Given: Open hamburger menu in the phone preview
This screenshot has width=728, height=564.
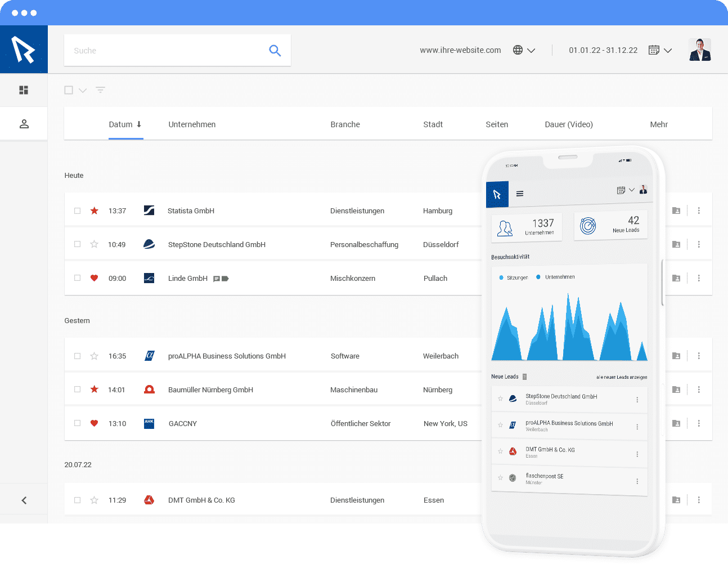Looking at the screenshot, I should click(x=520, y=194).
